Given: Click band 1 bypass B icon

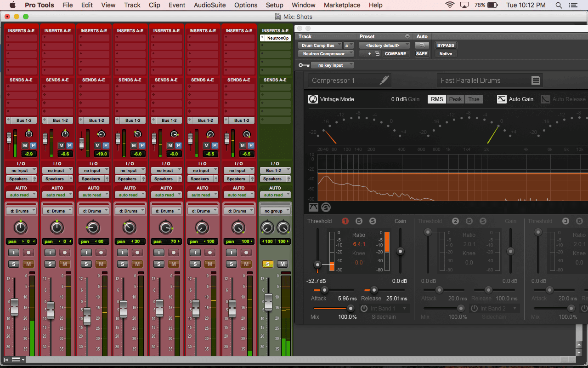Looking at the screenshot, I should (x=359, y=221).
